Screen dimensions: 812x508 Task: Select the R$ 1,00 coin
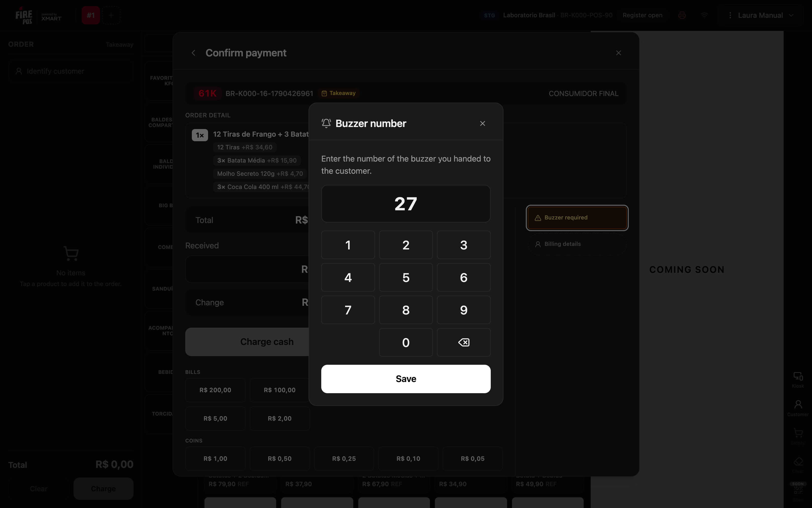(215, 459)
